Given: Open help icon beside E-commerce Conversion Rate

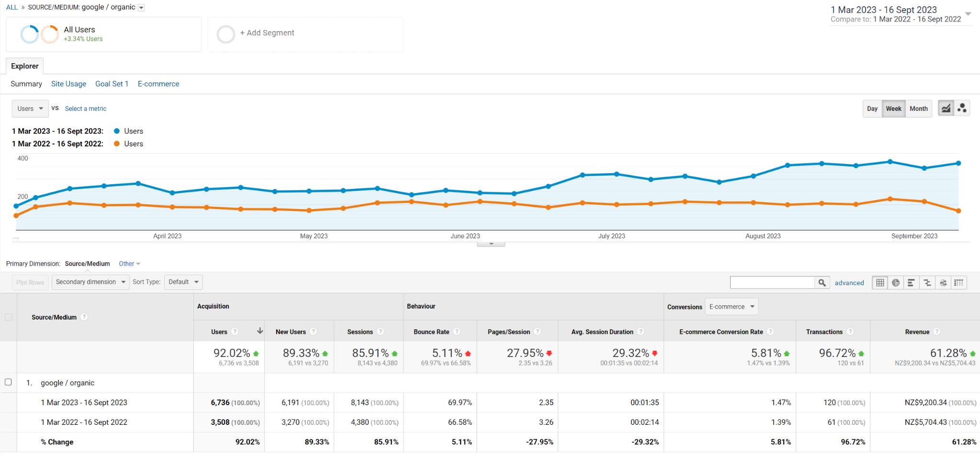Looking at the screenshot, I should [x=770, y=332].
